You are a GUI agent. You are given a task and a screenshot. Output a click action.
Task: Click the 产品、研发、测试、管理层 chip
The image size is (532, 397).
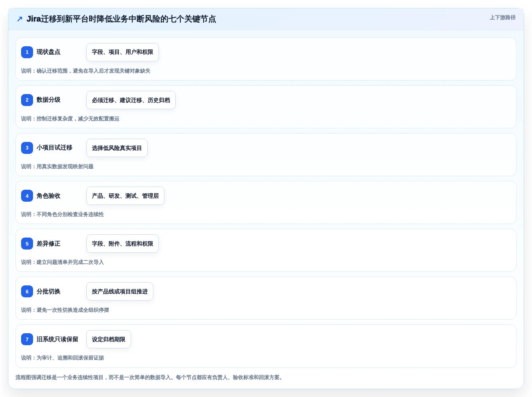click(125, 196)
